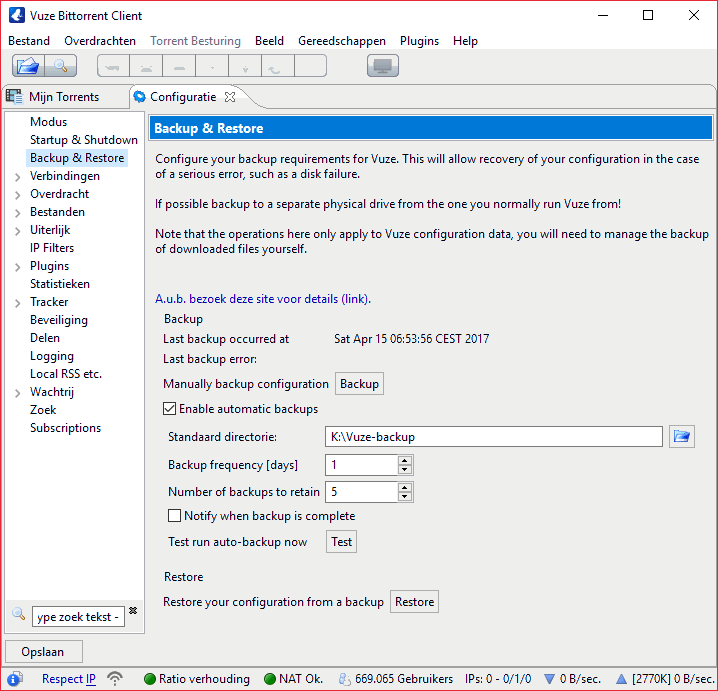This screenshot has width=718, height=691.
Task: Open the Overdrachten menu
Action: [100, 41]
